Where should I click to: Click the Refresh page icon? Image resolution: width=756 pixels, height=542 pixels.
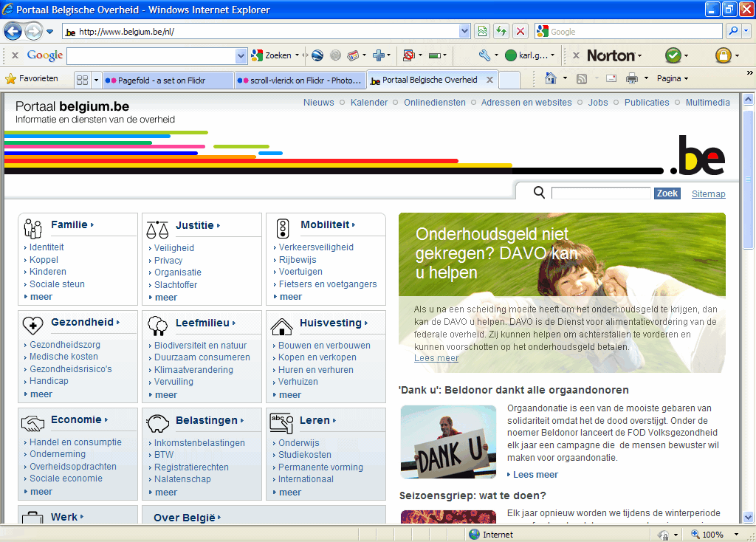[501, 31]
